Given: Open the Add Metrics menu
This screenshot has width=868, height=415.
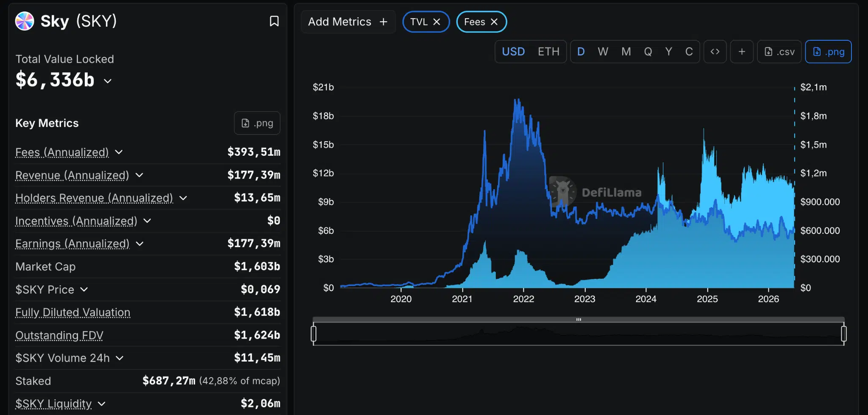Looking at the screenshot, I should [348, 22].
